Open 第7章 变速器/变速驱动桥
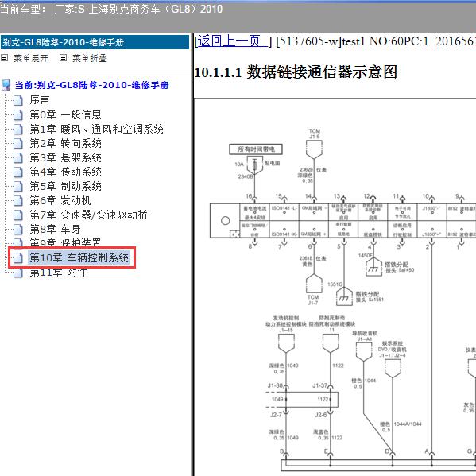The width and height of the screenshot is (476, 476). tap(88, 215)
